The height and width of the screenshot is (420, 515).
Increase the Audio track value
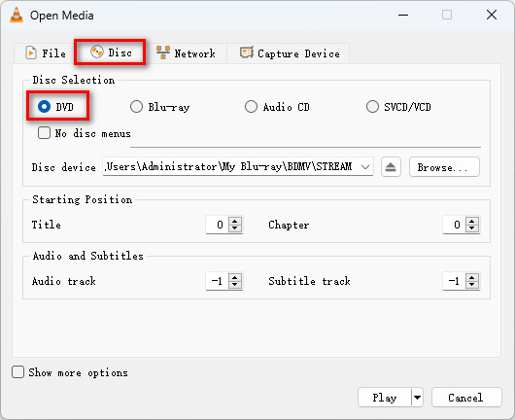click(235, 277)
